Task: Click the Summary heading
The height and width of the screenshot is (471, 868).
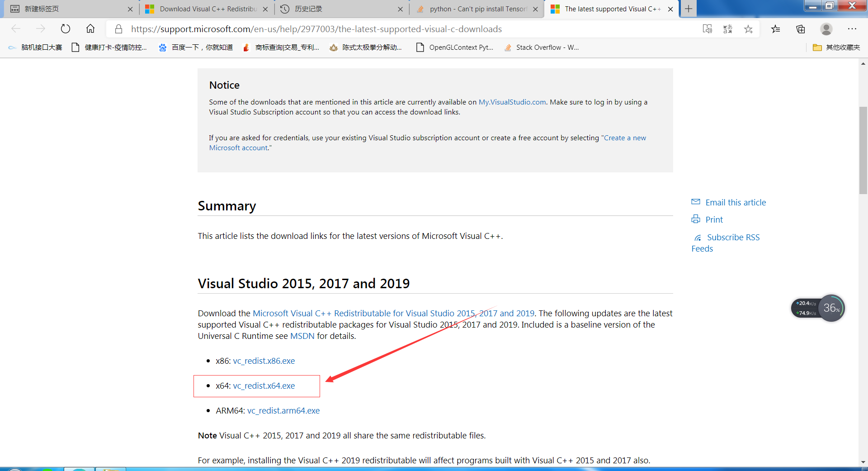Action: pos(227,206)
